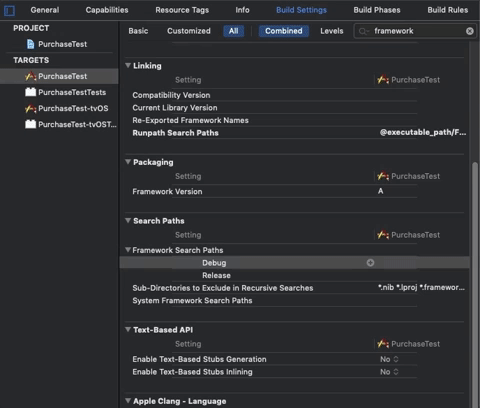Clear the framework search field
The width and height of the screenshot is (480, 408).
click(470, 31)
